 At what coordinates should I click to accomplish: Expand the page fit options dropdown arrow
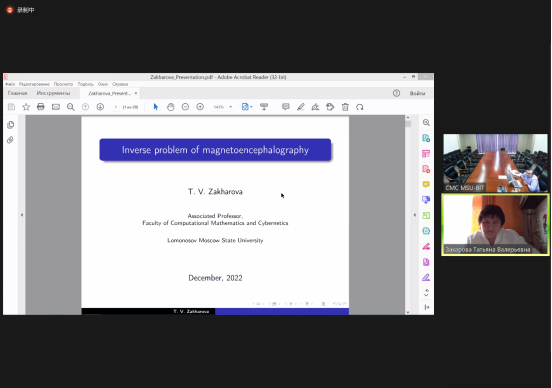click(x=251, y=107)
